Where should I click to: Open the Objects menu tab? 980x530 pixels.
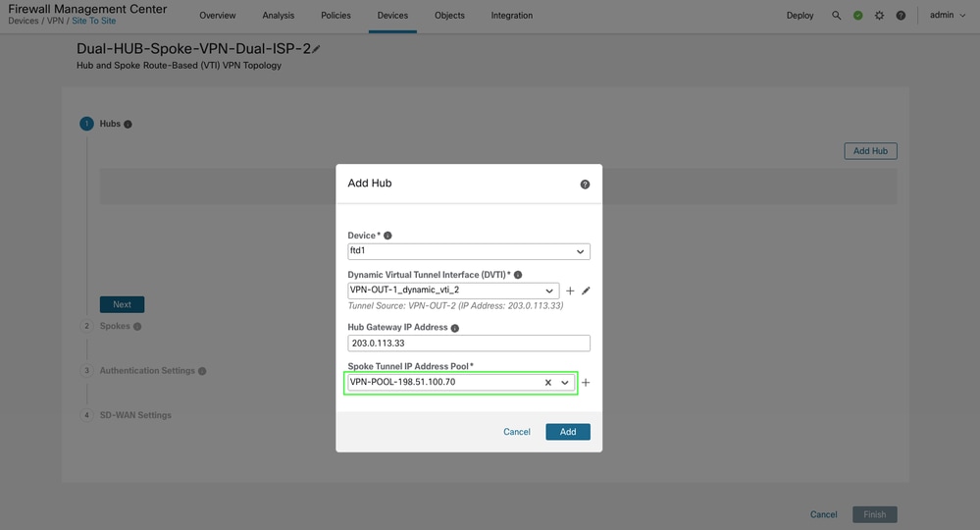[449, 16]
